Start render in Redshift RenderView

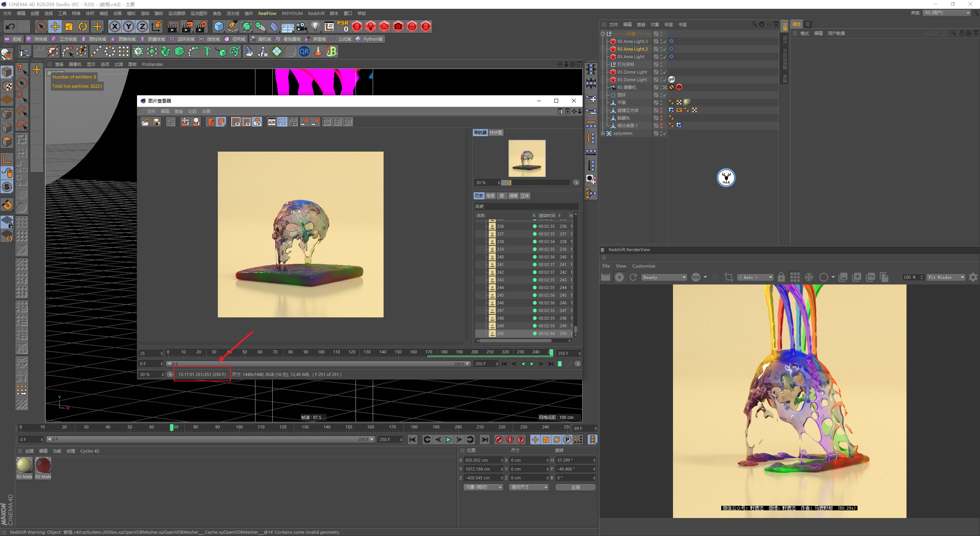tap(619, 277)
